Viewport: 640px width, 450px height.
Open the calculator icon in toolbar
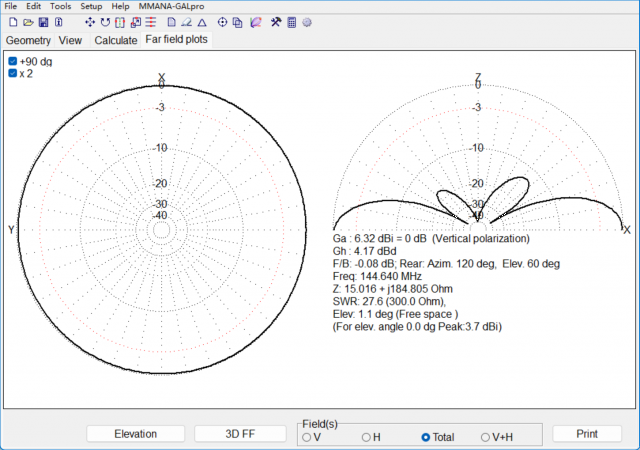(291, 22)
